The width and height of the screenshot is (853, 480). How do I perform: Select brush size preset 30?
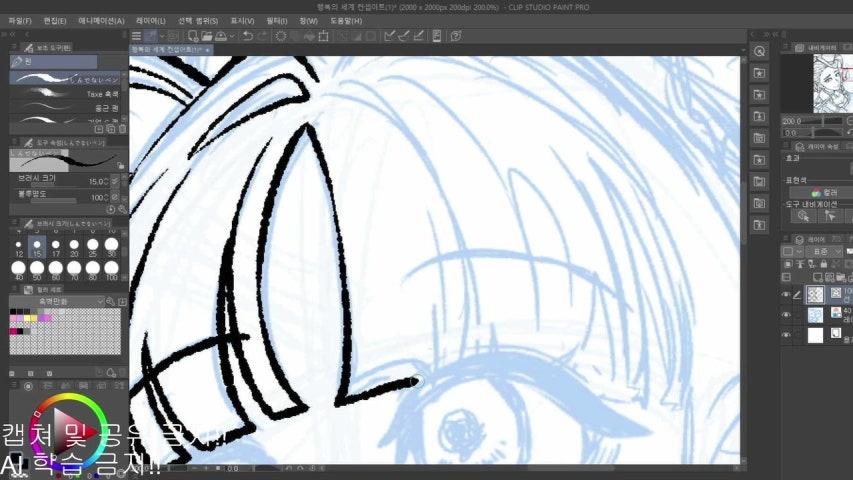point(111,248)
